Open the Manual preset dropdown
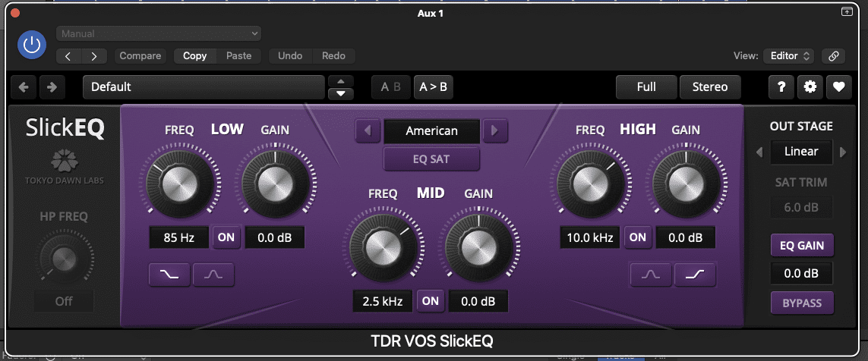 (158, 33)
